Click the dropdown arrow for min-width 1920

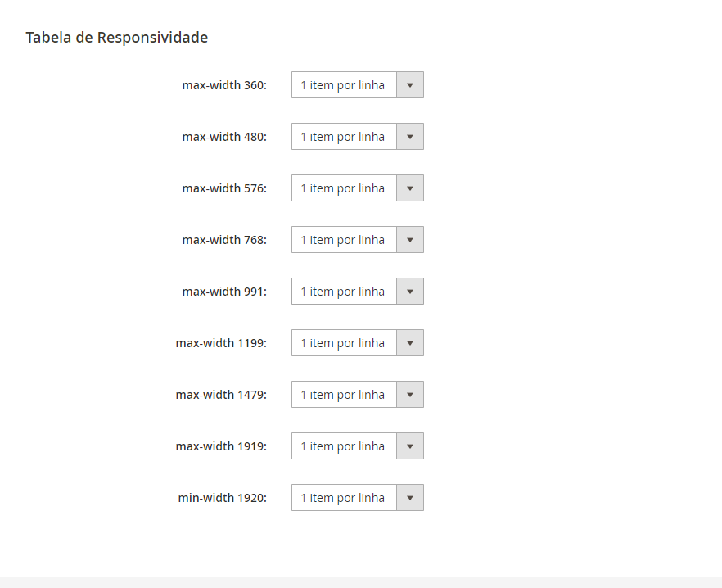(x=410, y=498)
